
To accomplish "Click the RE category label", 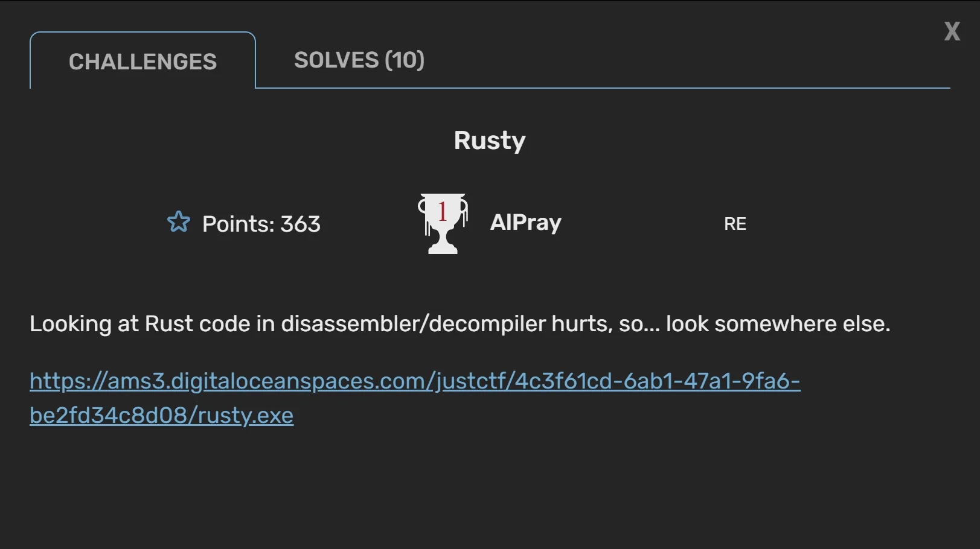I will tap(735, 224).
